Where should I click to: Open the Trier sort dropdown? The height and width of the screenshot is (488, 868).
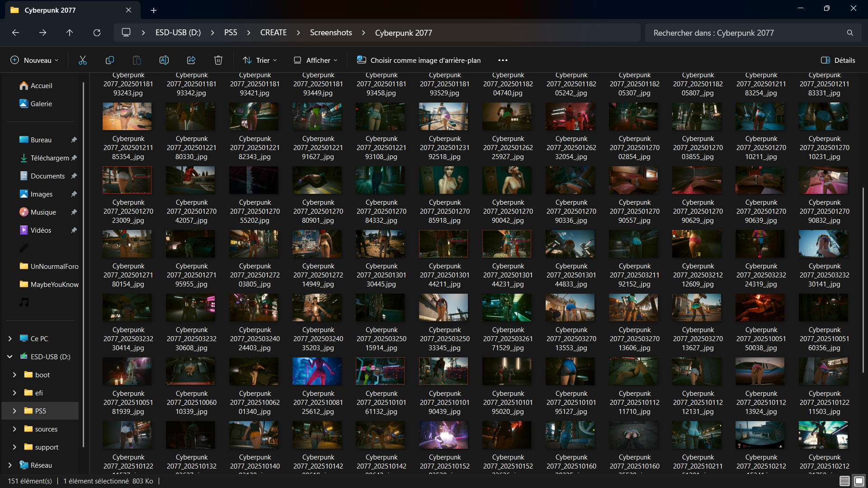coord(260,60)
